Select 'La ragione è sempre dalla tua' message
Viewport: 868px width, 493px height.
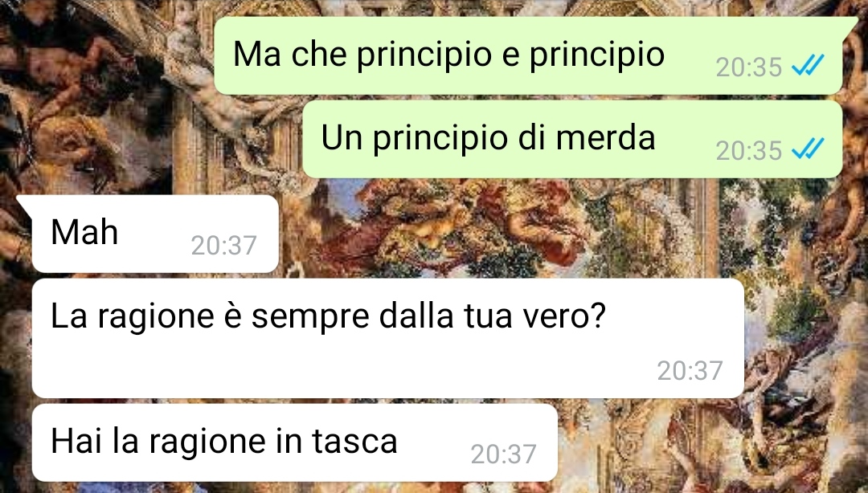[387, 338]
